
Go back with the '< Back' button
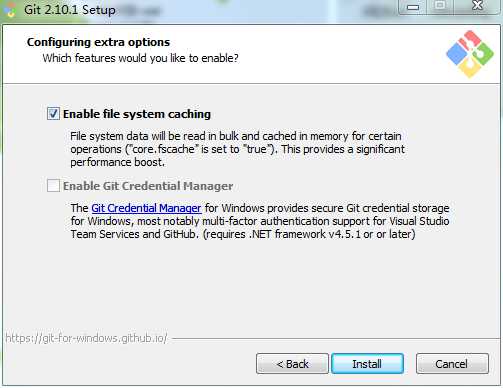(292, 364)
